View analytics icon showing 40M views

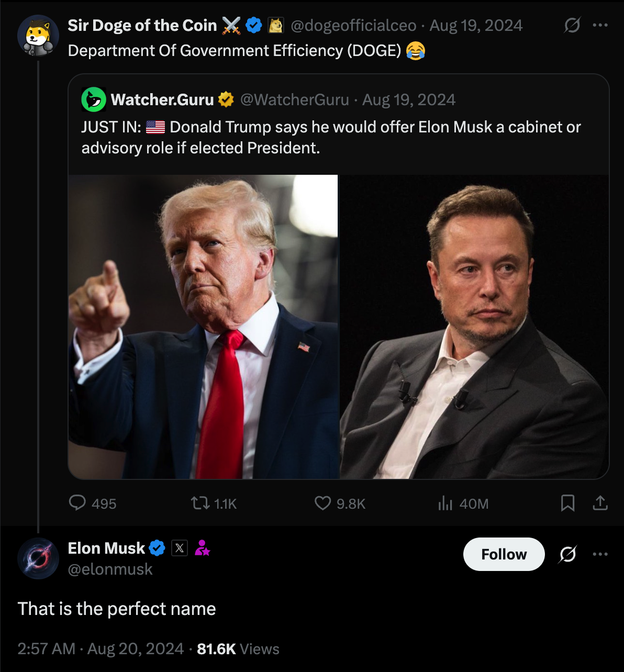pos(445,503)
